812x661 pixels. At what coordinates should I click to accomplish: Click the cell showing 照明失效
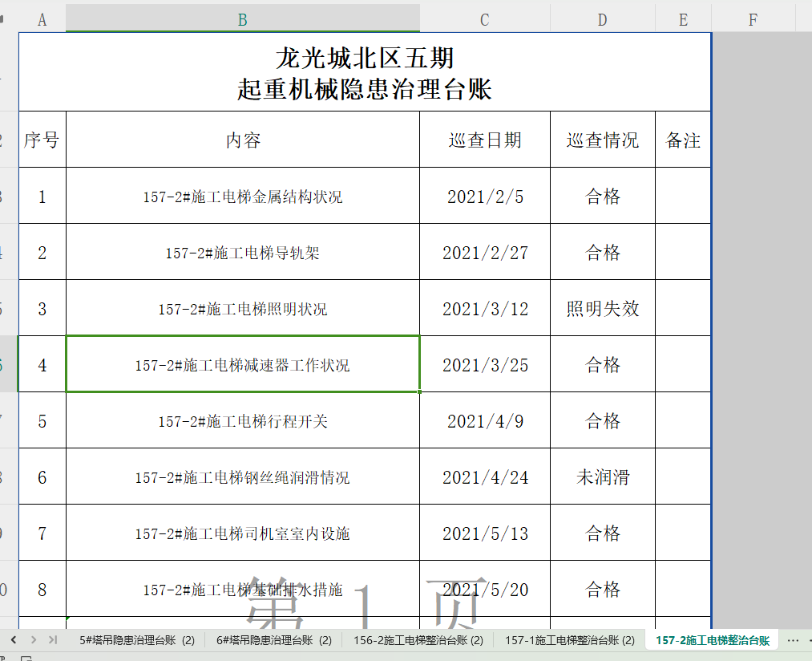(x=602, y=309)
